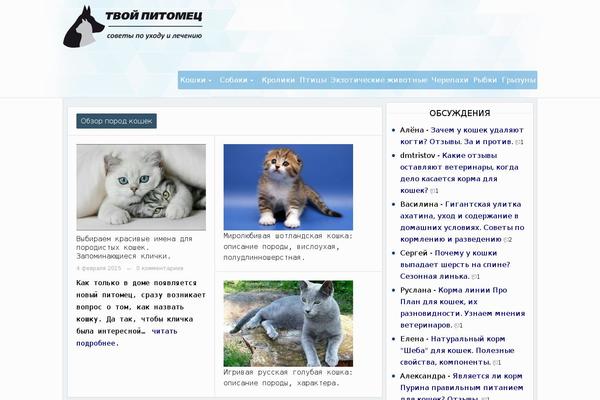Image resolution: width=600 pixels, height=400 pixels.
Task: Go to the Кролики section
Action: [278, 80]
